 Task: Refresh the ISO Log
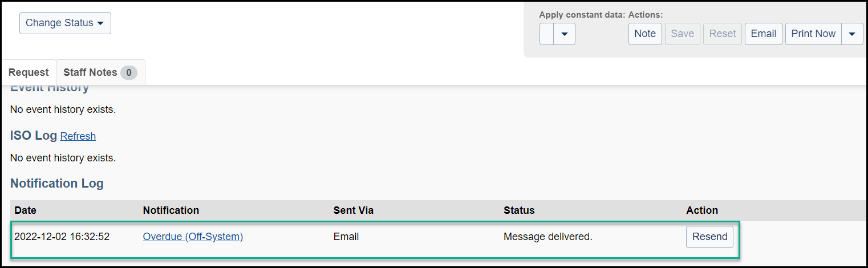coord(78,136)
